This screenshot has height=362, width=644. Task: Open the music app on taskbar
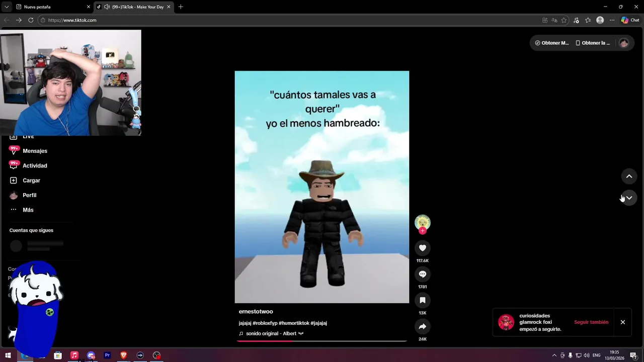coord(74,355)
